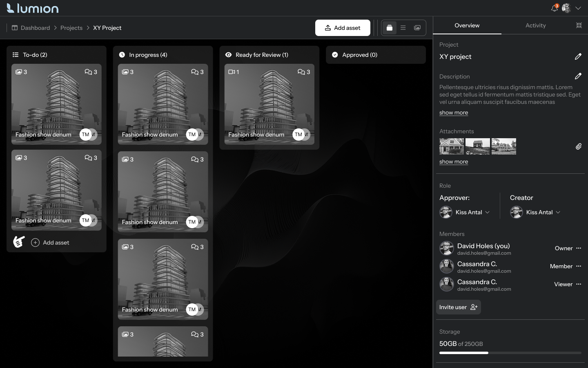Image resolution: width=588 pixels, height=368 pixels.
Task: Click the Lumion logo
Action: 33,8
